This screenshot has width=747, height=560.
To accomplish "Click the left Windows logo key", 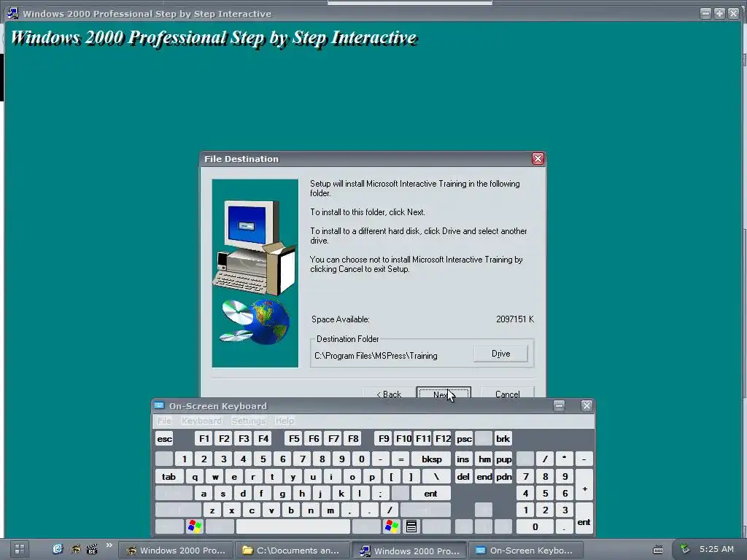I will [x=194, y=526].
